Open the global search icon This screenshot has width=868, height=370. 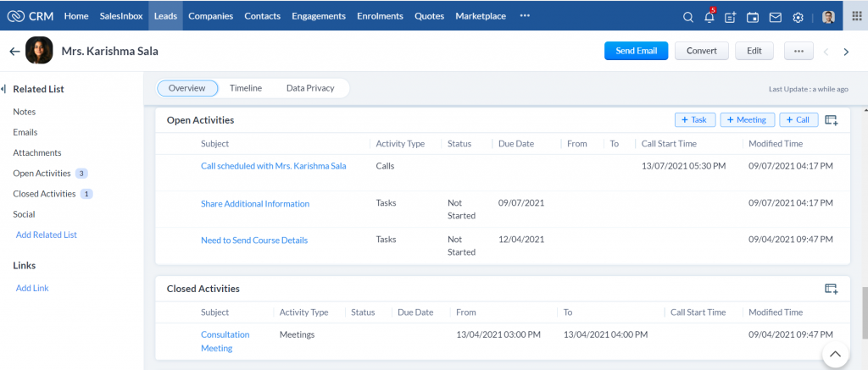688,17
